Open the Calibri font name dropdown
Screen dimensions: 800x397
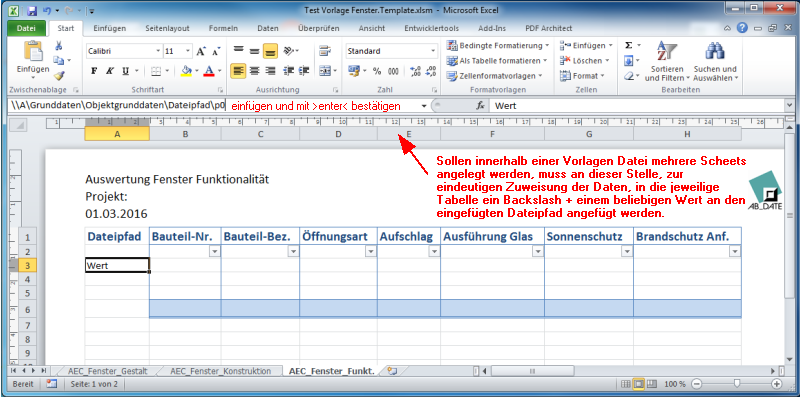coord(158,52)
